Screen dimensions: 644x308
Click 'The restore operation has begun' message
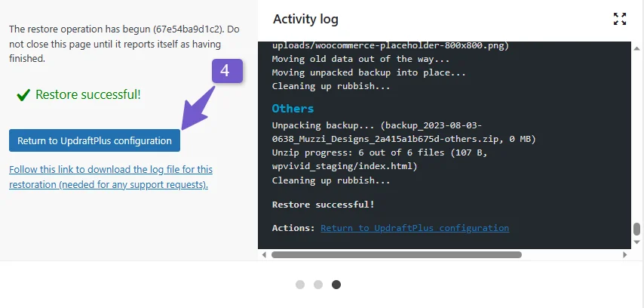124,44
